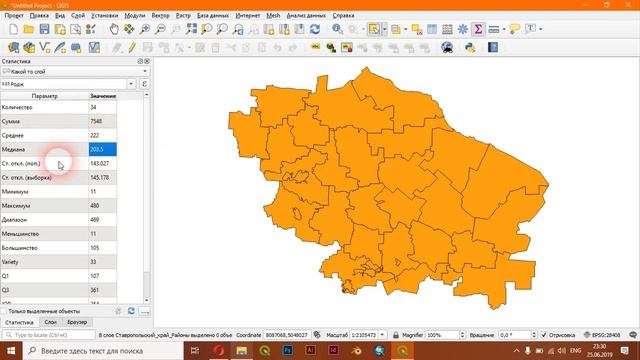This screenshot has height=360, width=640.
Task: Toggle editing with the pencil icon
Action: point(132,47)
